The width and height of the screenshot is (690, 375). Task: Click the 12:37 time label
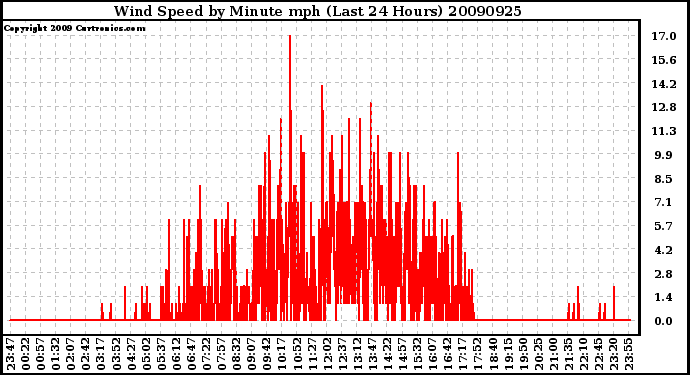click(342, 354)
